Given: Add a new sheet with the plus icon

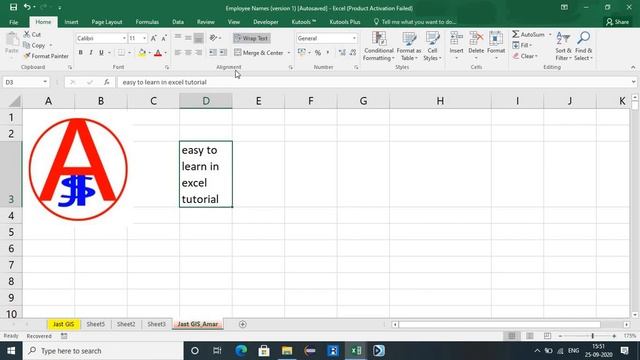Looking at the screenshot, I should 242,324.
